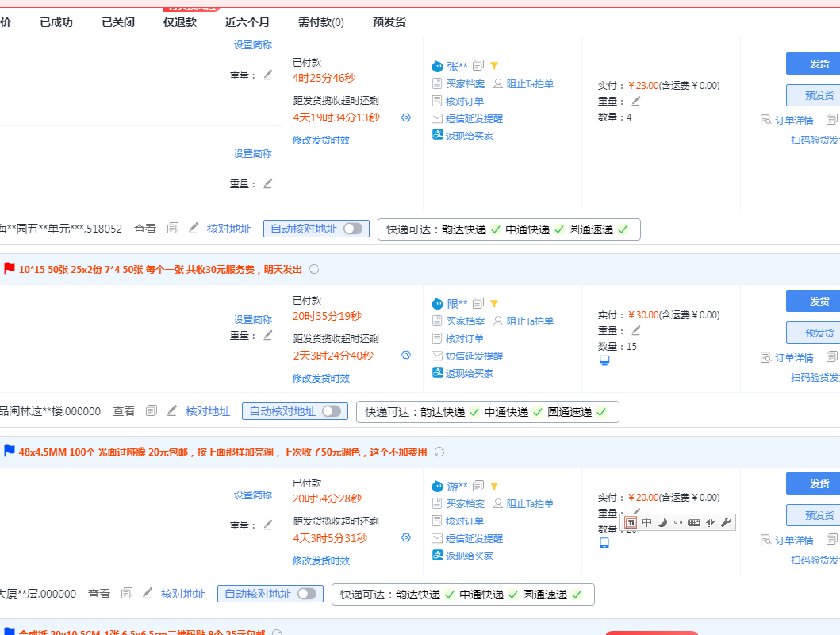Edit weight pencil icon under ¥23.00 payment
The image size is (840, 635).
coord(635,101)
